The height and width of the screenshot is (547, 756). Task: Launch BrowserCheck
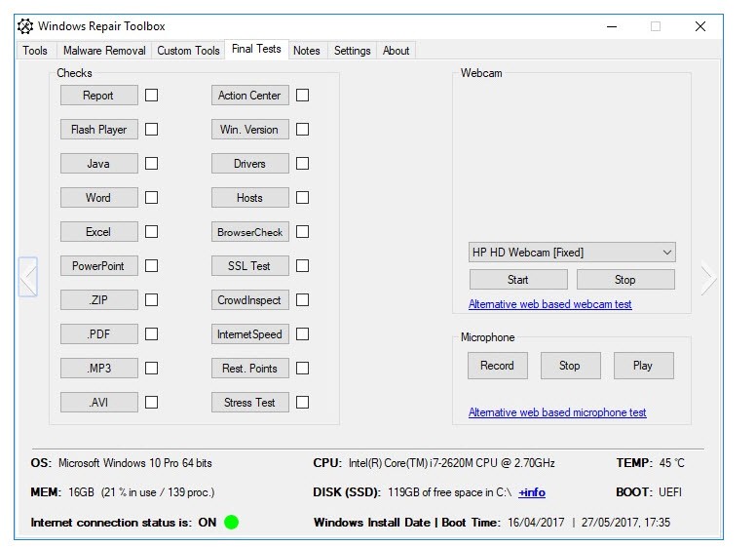pyautogui.click(x=249, y=231)
